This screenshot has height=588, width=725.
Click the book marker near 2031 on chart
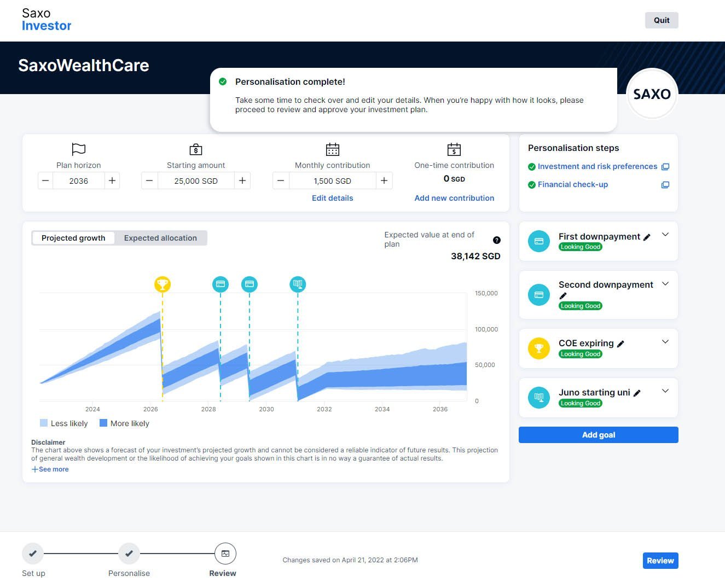[x=298, y=284]
